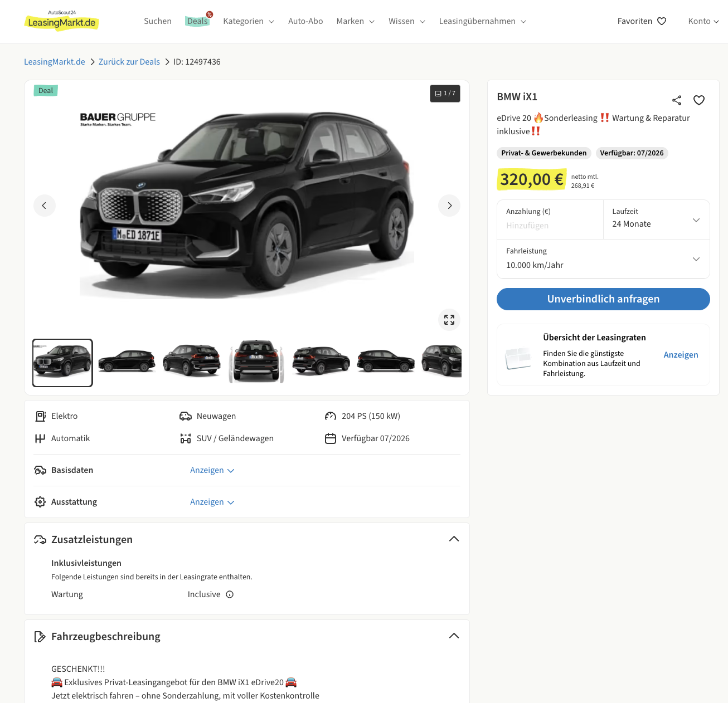Open the Fahrleistung 10.000 km/Jahr dropdown
Viewport: 728px width, 703px height.
603,259
